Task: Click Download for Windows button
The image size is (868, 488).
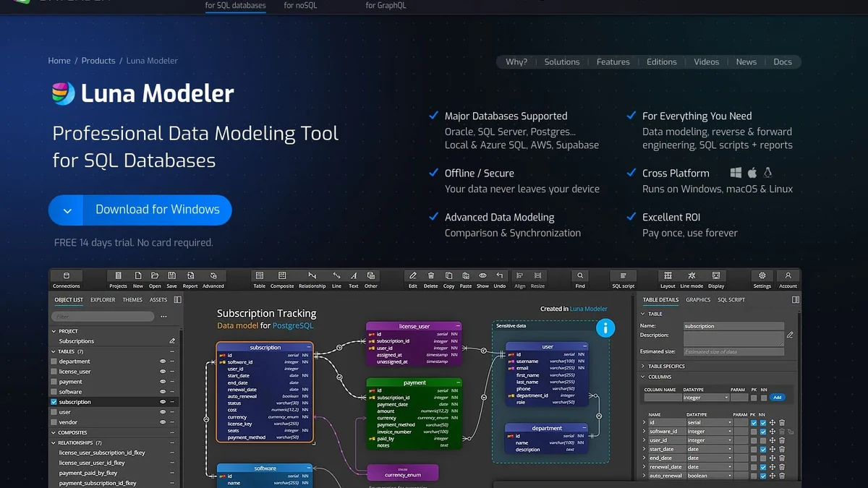Action: (x=158, y=210)
